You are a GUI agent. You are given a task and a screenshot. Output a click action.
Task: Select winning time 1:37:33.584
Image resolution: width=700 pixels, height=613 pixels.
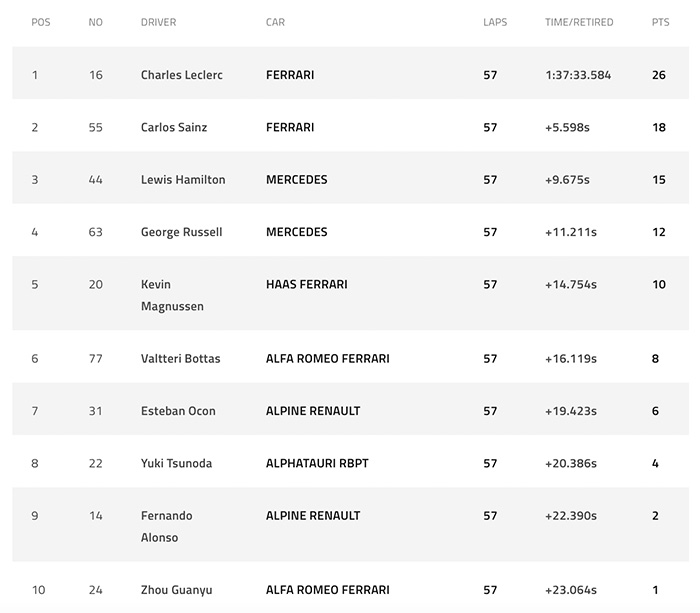point(578,75)
